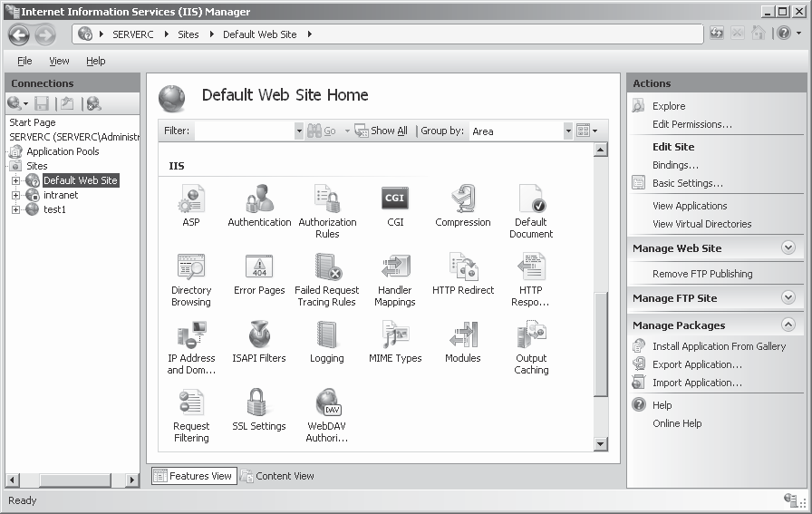812x514 pixels.
Task: Collapse the Manage Packages section
Action: click(788, 325)
